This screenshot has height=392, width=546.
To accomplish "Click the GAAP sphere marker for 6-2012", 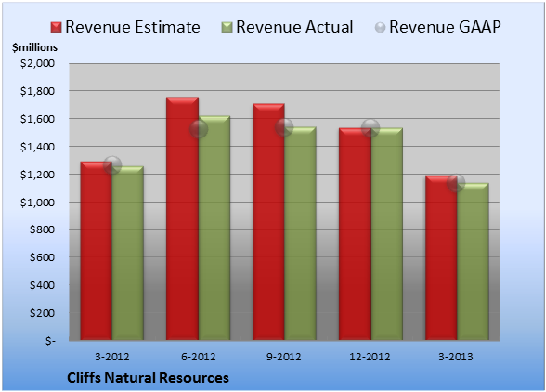I will (199, 129).
